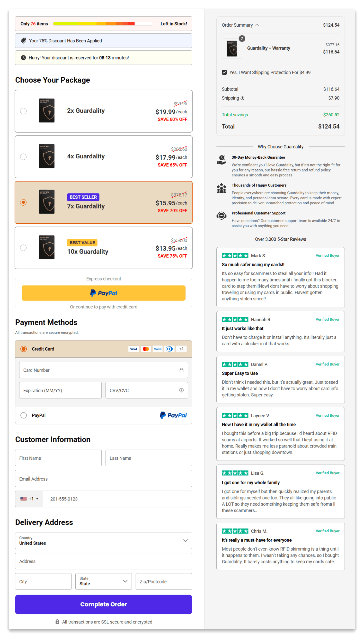Collapse the Order Summary section
This screenshot has width=364, height=638.
pos(257,25)
